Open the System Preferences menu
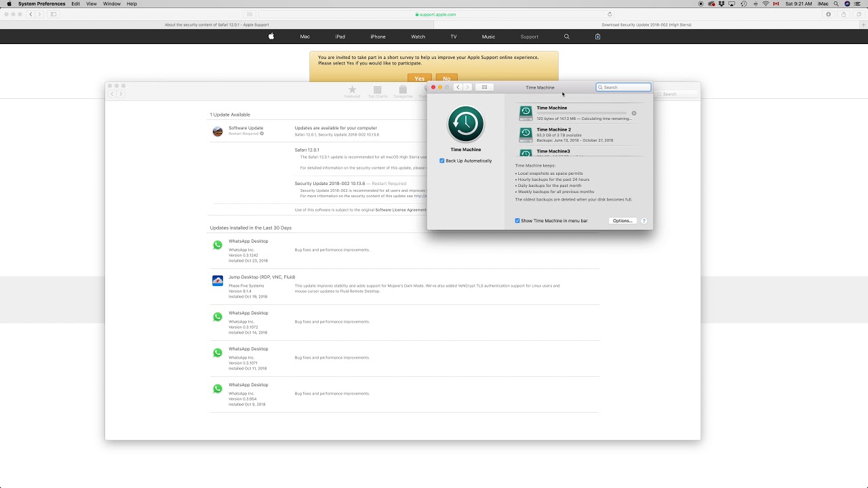Screen dimensions: 868x488 pyautogui.click(x=42, y=4)
